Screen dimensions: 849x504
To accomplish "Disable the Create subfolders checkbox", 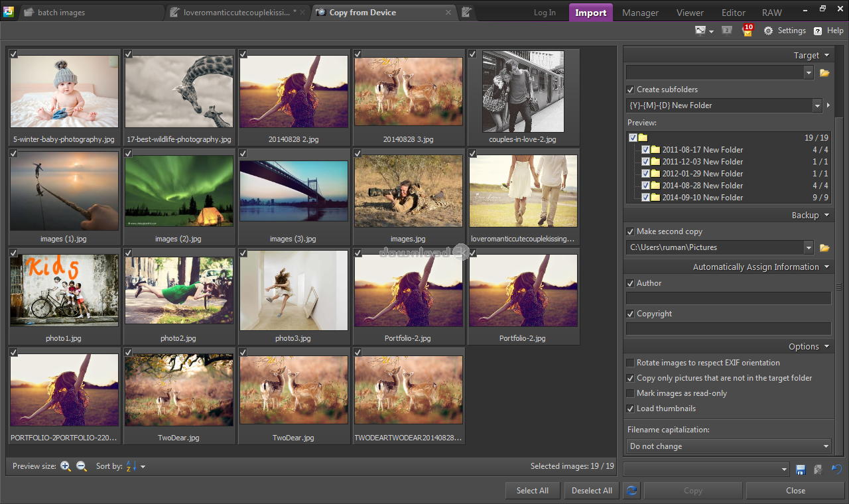I will tap(631, 90).
